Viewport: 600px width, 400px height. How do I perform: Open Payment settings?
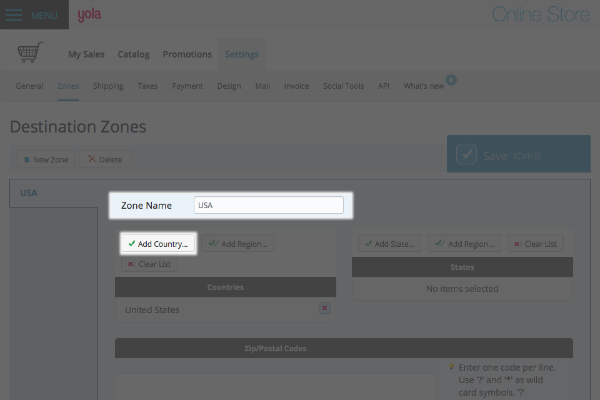coord(188,86)
